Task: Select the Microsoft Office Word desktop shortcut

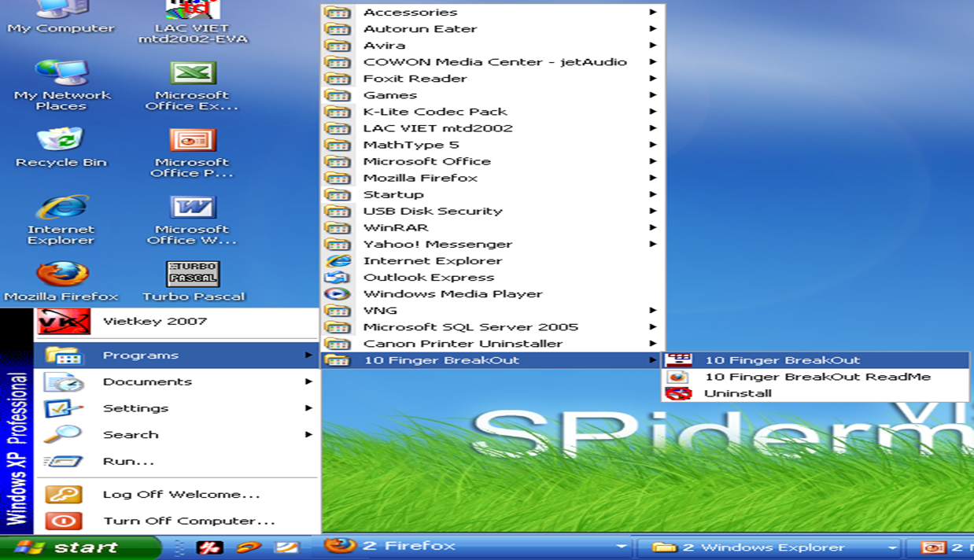Action: coord(193,220)
